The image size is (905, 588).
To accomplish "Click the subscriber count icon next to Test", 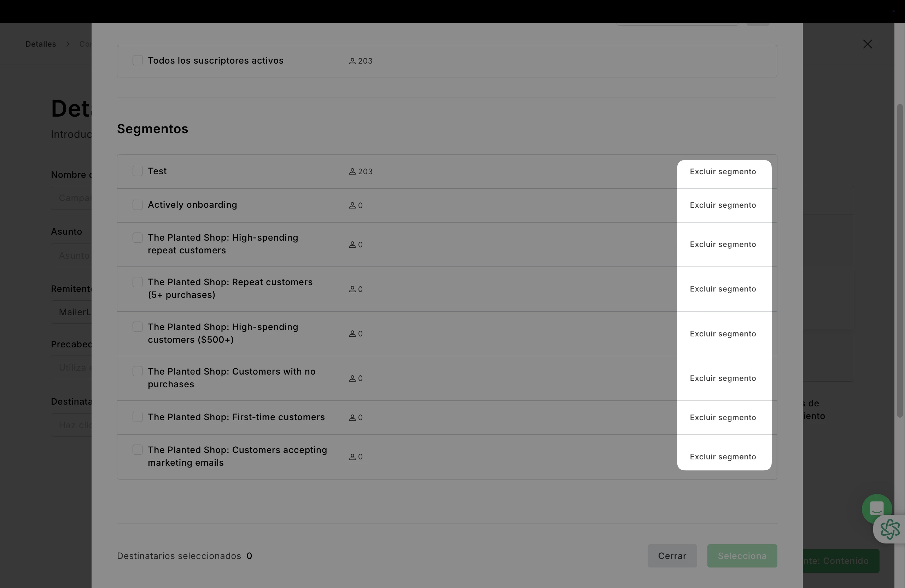I will click(x=352, y=172).
